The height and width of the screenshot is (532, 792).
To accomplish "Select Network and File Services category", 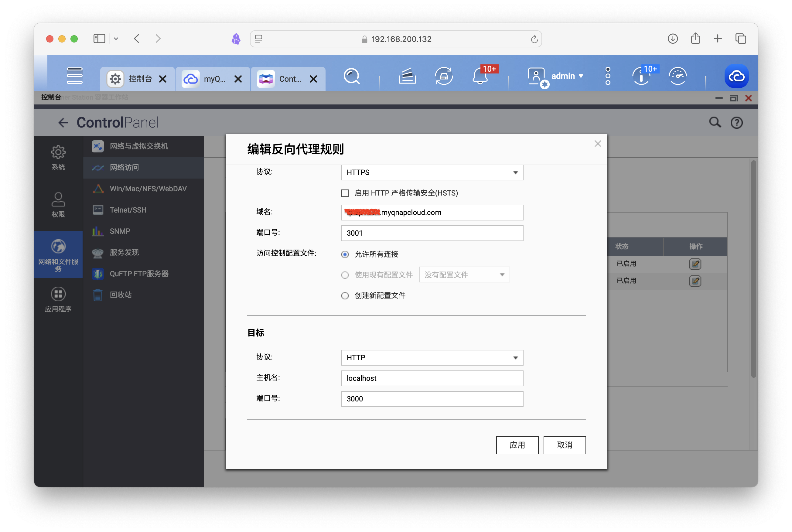I will pos(58,254).
